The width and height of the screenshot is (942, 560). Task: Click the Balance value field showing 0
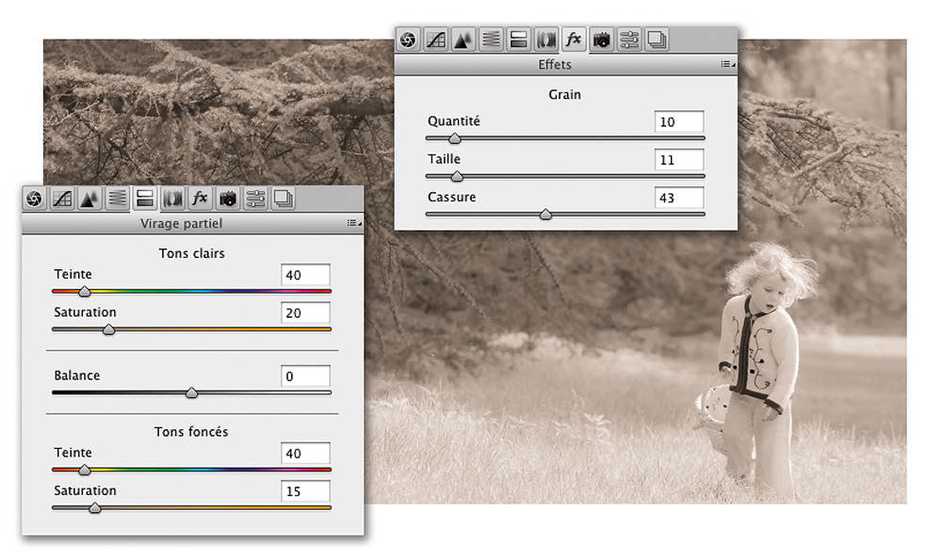coord(305,376)
